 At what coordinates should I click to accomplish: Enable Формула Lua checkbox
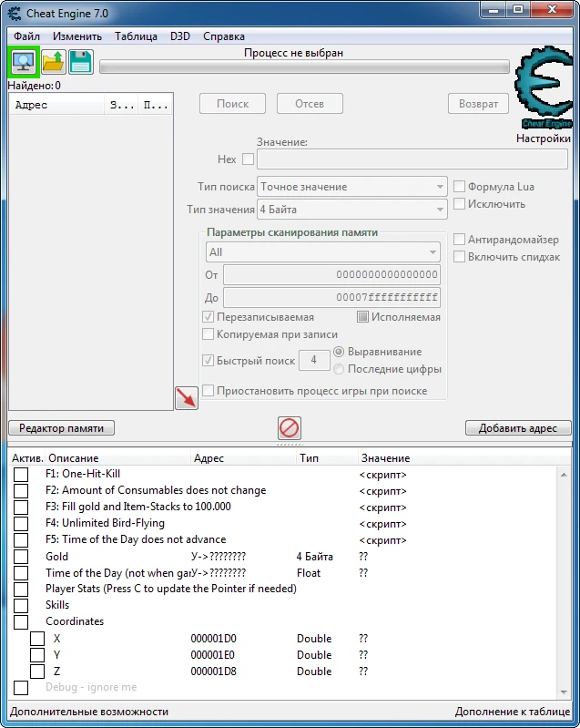point(459,187)
